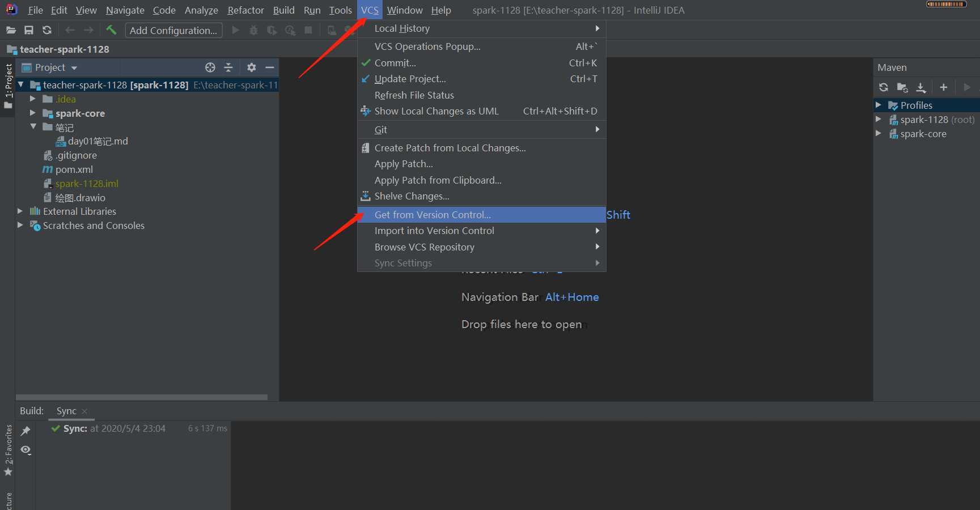Click the Collapse All icon in Project panel
The height and width of the screenshot is (510, 980).
[x=228, y=67]
